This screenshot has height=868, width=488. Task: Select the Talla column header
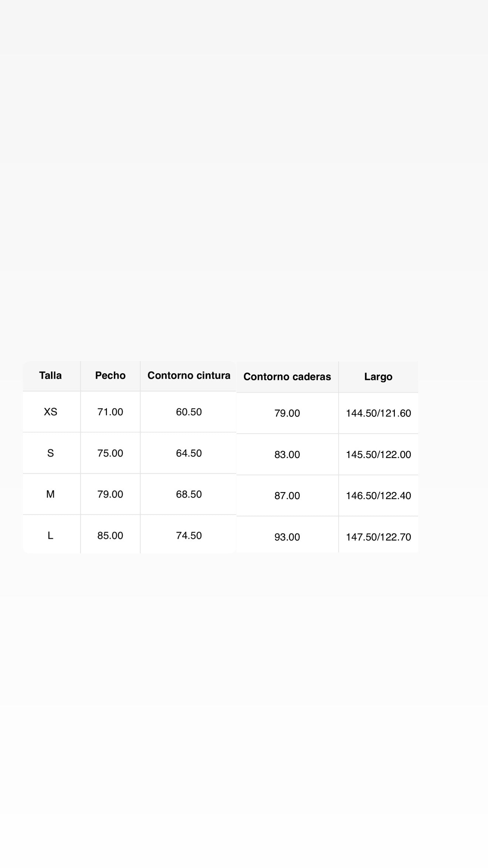[x=51, y=376]
